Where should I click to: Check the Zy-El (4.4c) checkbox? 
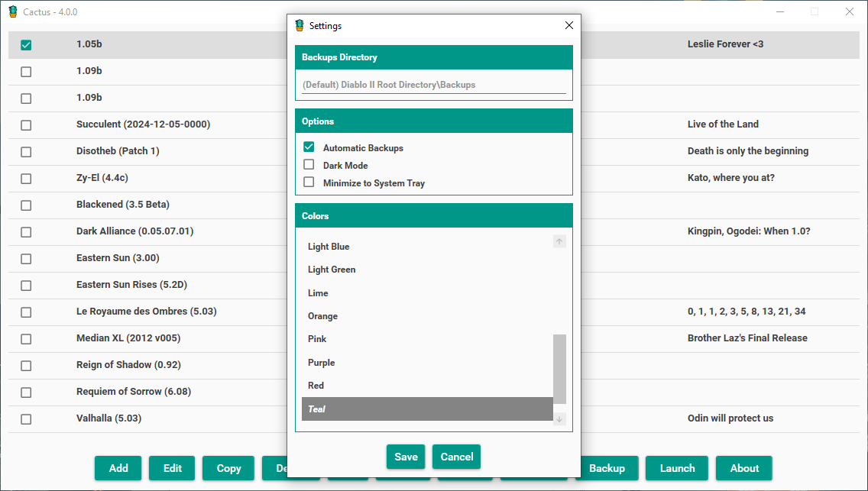click(x=26, y=179)
